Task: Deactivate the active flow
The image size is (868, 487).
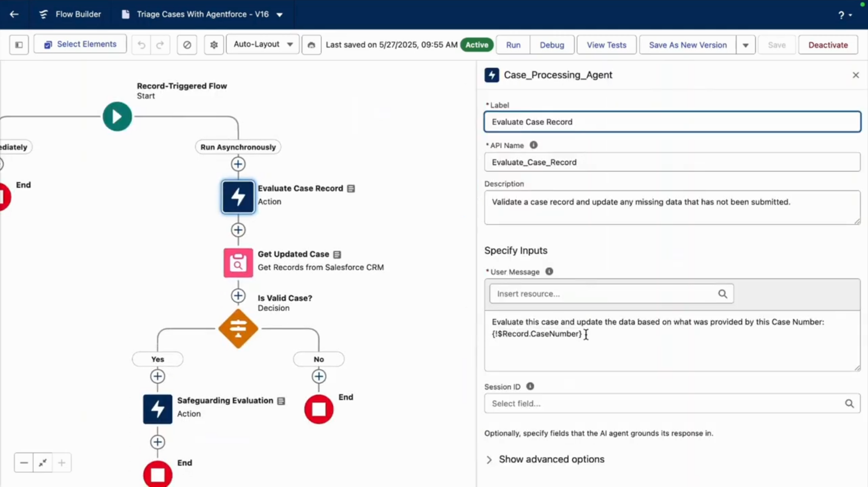Action: pos(828,45)
